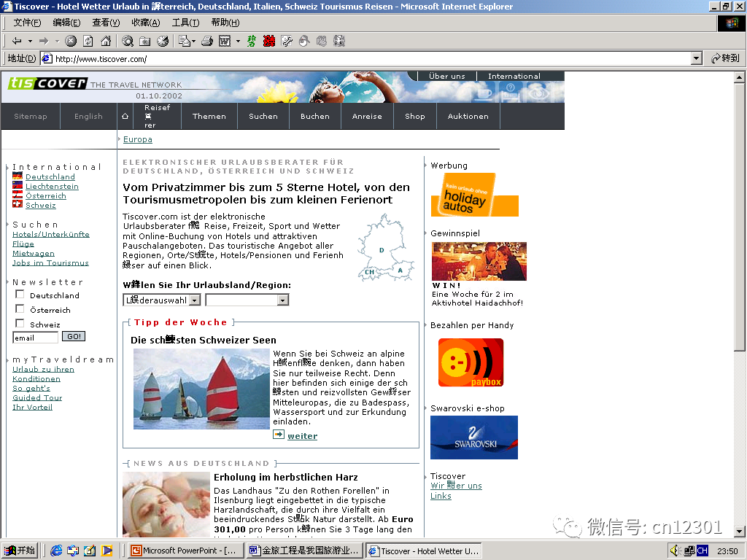This screenshot has height=560, width=747.
Task: Click the Back arrow toolbar button
Action: point(17,42)
